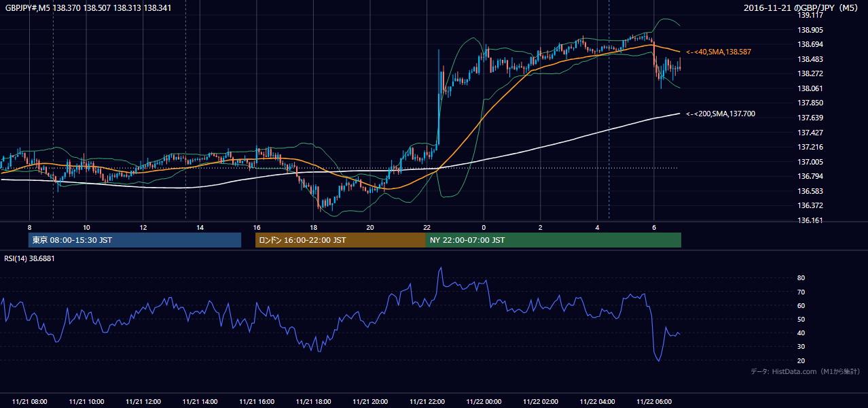Click hour label 20 under the price chart
868x408 pixels.
point(370,227)
